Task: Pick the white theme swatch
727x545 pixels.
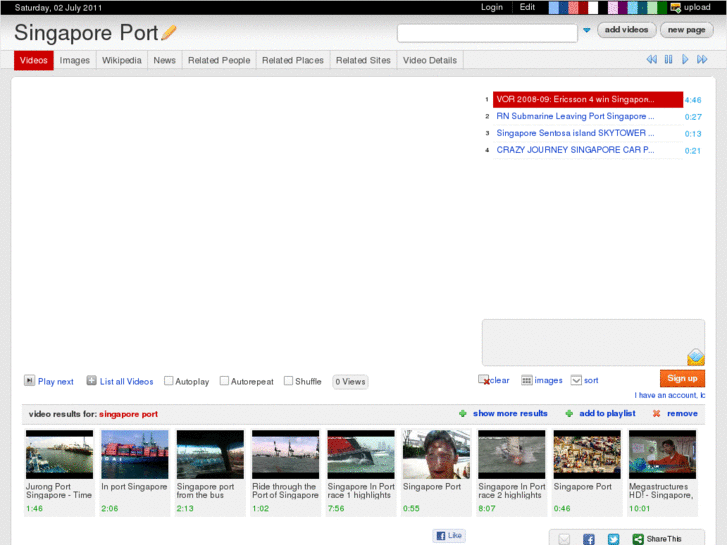Action: point(593,7)
